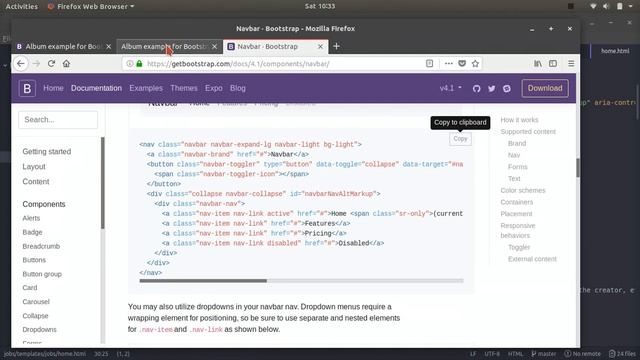Open Components in the docs sidebar
The image size is (640, 360).
[x=44, y=204]
